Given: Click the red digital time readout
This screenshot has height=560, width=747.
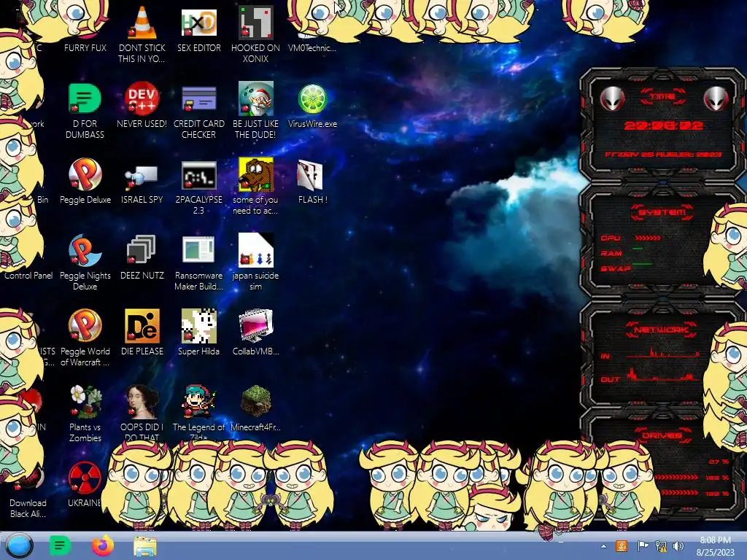Looking at the screenshot, I should (x=662, y=125).
